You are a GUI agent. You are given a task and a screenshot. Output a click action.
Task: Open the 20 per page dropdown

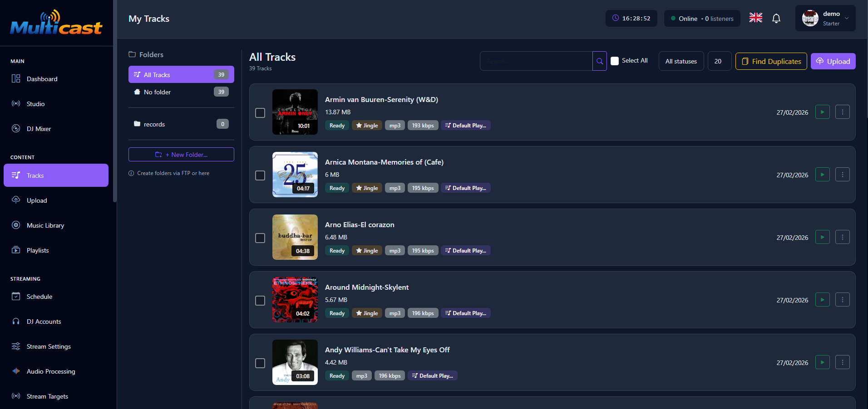pyautogui.click(x=719, y=61)
